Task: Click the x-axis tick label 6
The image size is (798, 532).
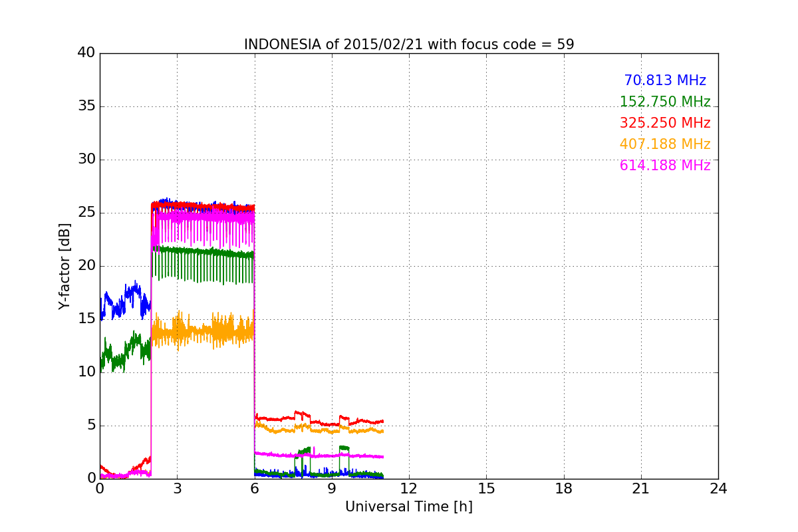Action: [255, 489]
